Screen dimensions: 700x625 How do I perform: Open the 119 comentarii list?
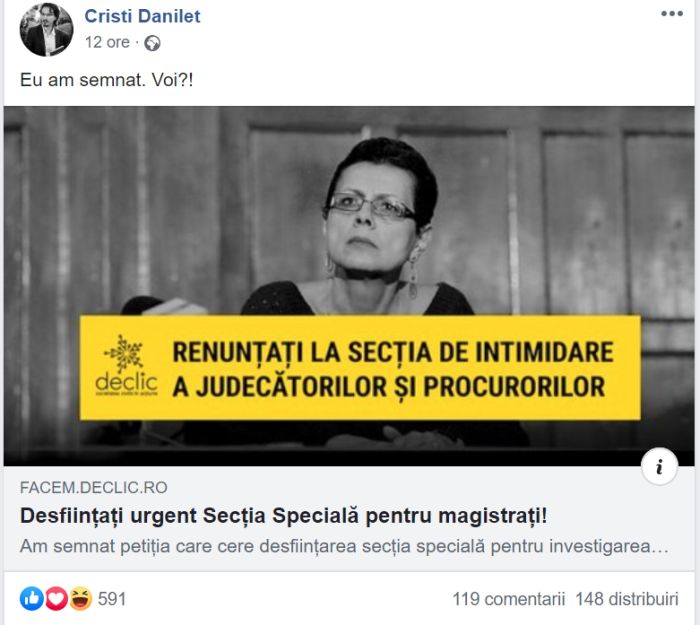coord(508,599)
